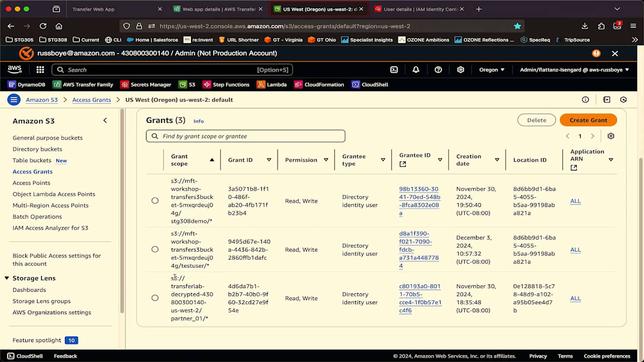The image size is (644, 362).
Task: Click the Delete button
Action: pyautogui.click(x=537, y=120)
